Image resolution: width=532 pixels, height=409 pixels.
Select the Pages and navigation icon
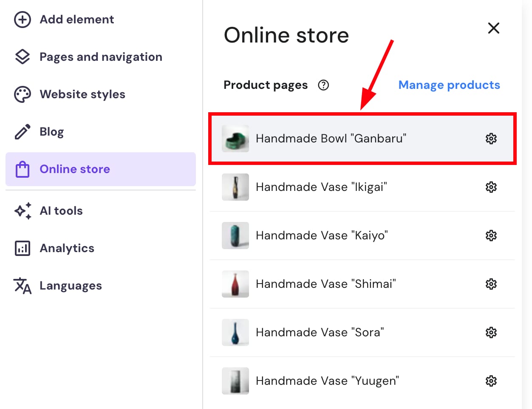(x=22, y=57)
